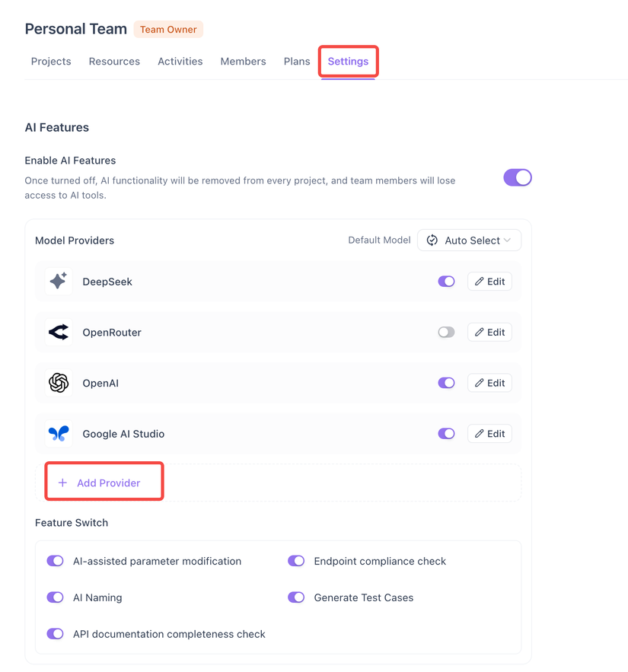
Task: Click the Auto Select refresh icon
Action: pos(432,240)
